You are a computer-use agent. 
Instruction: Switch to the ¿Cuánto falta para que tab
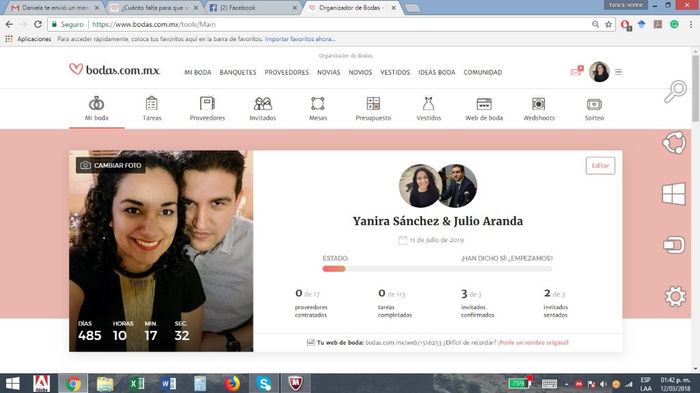click(x=155, y=8)
